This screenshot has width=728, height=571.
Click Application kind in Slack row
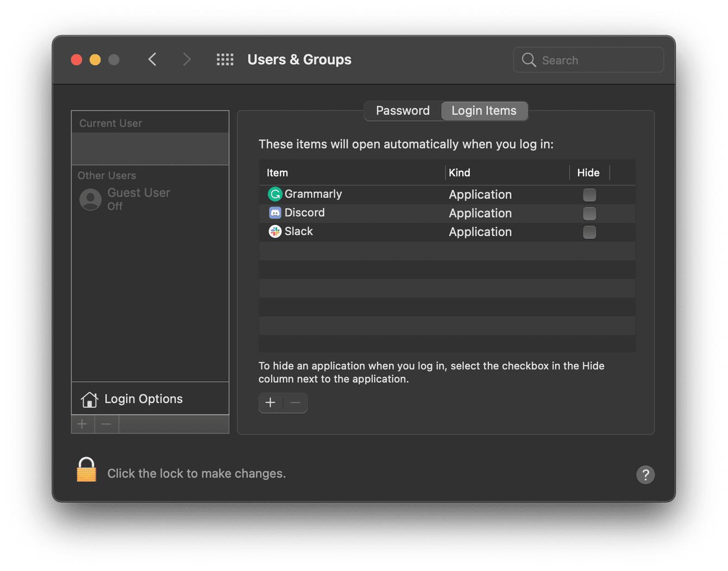pyautogui.click(x=480, y=232)
